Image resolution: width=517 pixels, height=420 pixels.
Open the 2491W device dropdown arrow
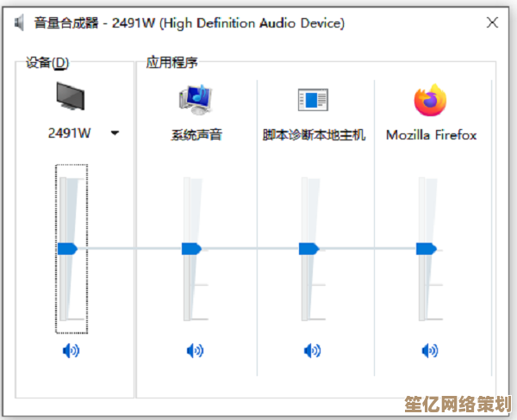pyautogui.click(x=115, y=133)
